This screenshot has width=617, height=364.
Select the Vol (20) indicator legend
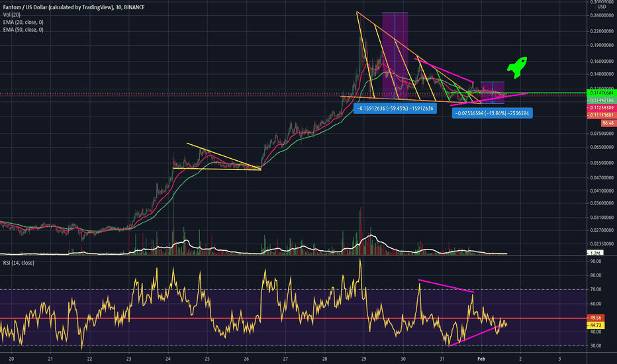coord(12,15)
